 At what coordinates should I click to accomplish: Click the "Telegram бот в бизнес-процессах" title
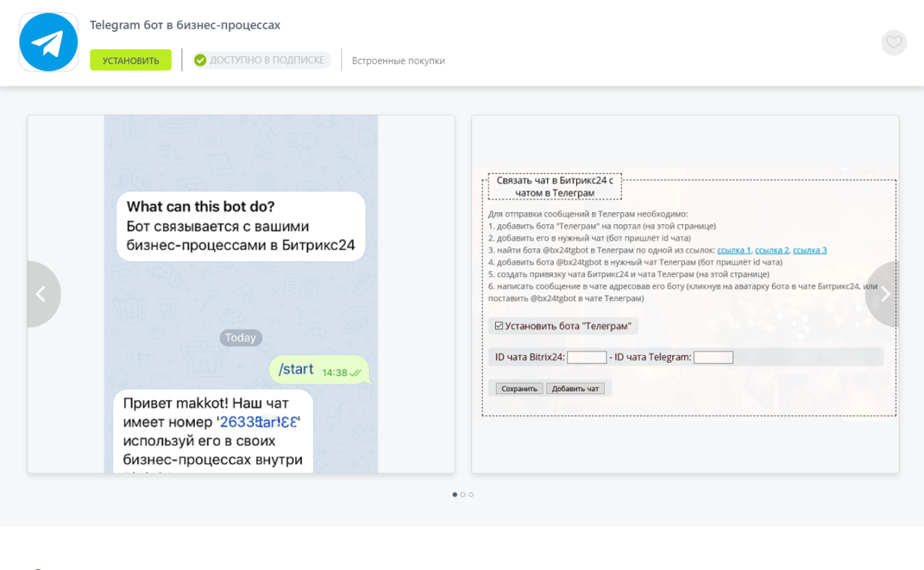185,25
